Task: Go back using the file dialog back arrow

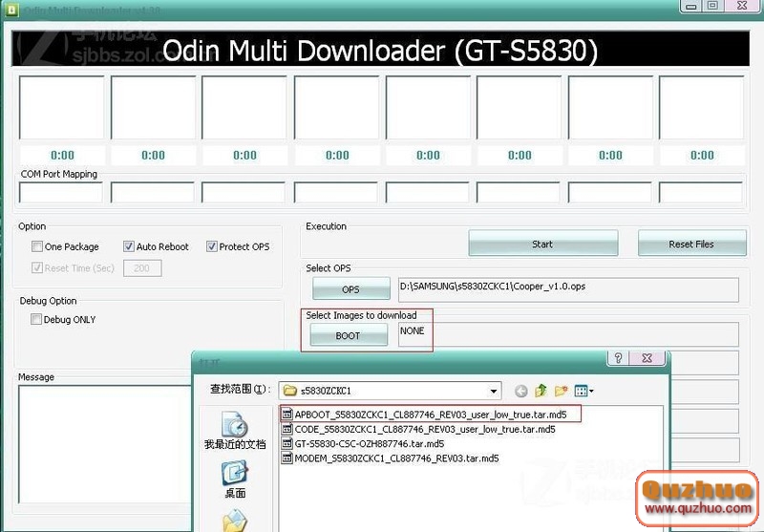Action: [x=520, y=391]
